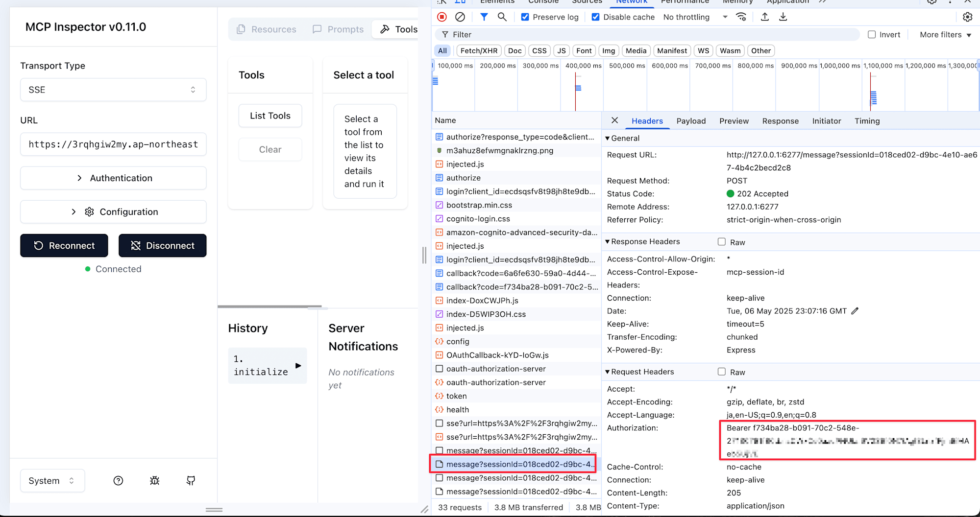The height and width of the screenshot is (517, 980).
Task: Open the bug report icon
Action: pos(155,481)
